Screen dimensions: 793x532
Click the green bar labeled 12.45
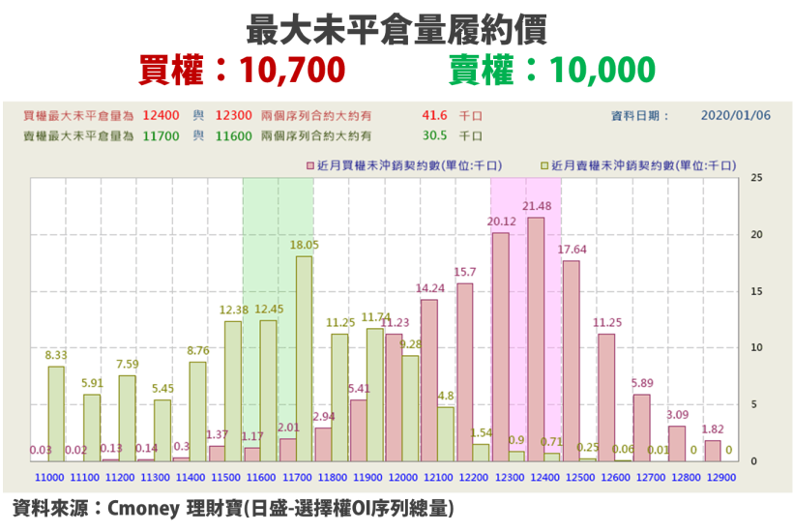269,391
